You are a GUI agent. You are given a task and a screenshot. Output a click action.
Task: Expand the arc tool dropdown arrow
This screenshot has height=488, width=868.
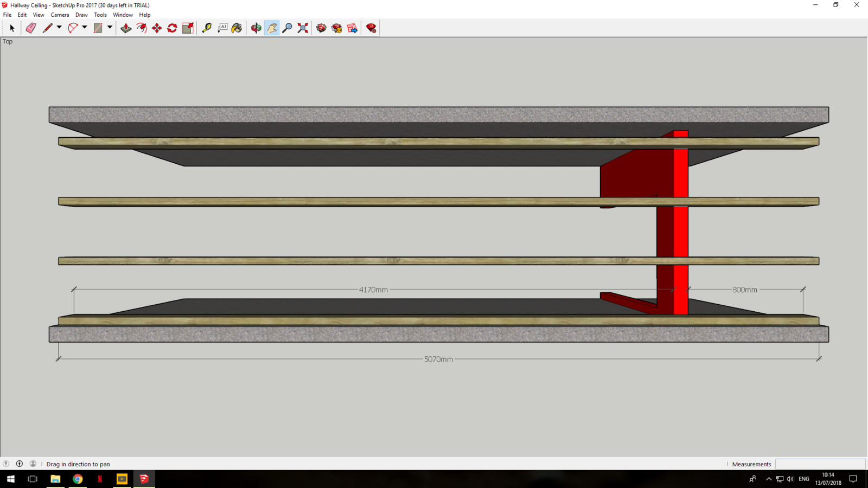click(x=85, y=28)
